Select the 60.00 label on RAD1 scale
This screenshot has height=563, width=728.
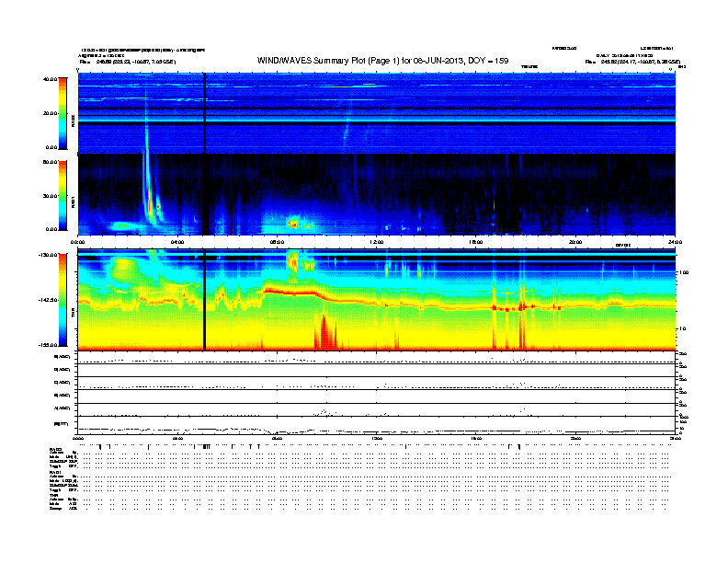tap(51, 162)
